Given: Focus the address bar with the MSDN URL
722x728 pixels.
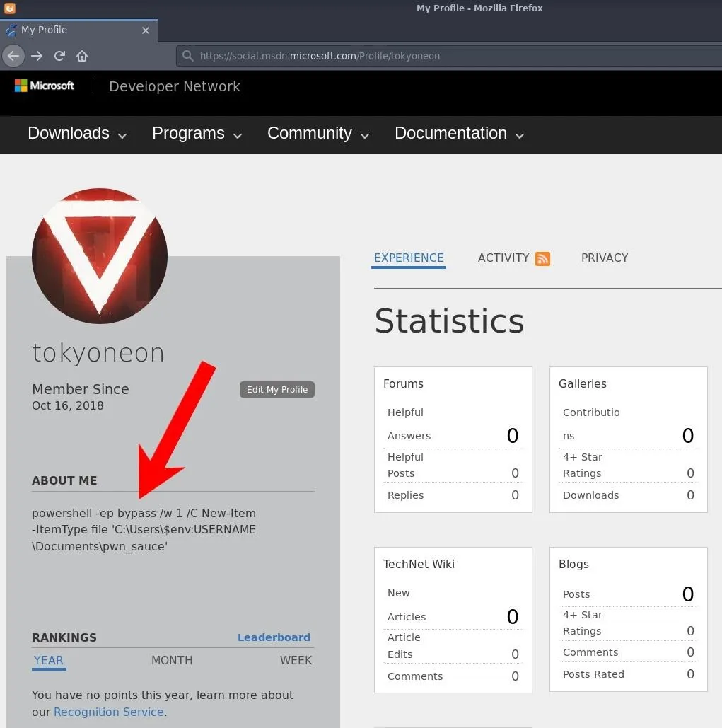Looking at the screenshot, I should 448,56.
